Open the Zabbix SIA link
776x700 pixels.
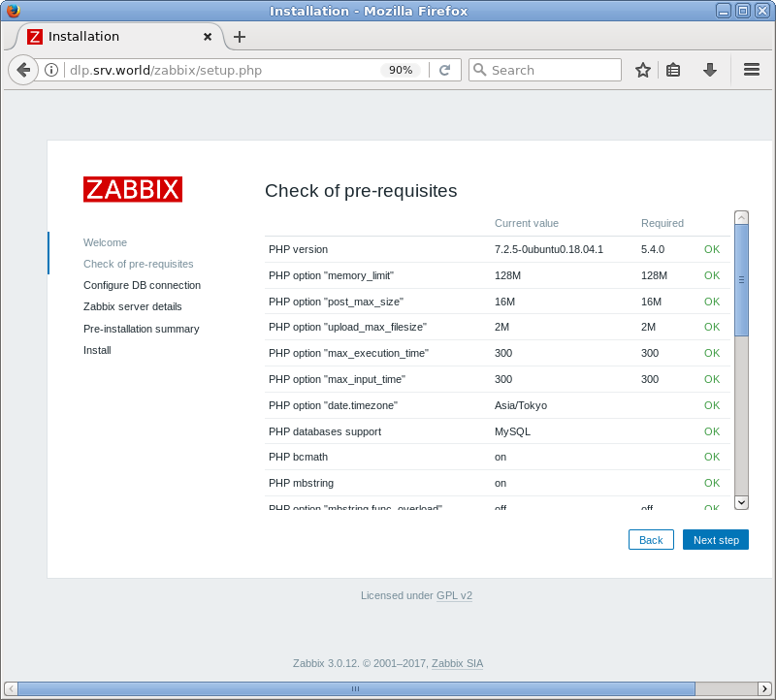coord(457,663)
